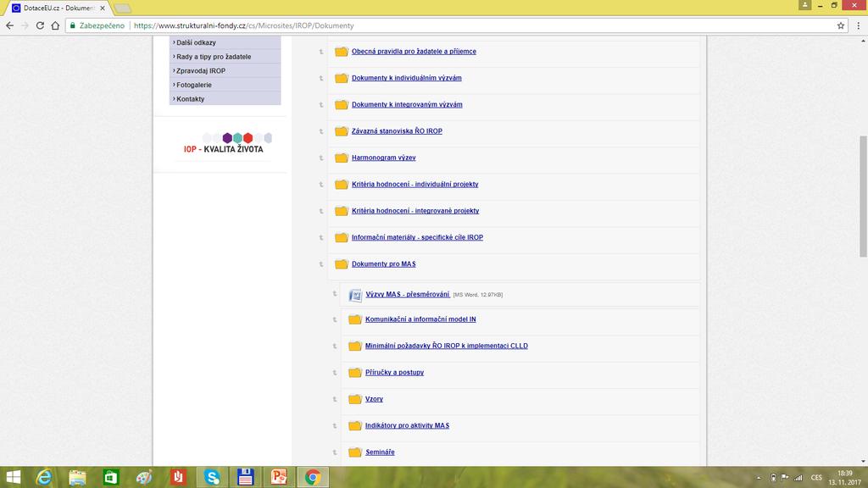Click folder icon beside Harmonogram výzev

(342, 158)
